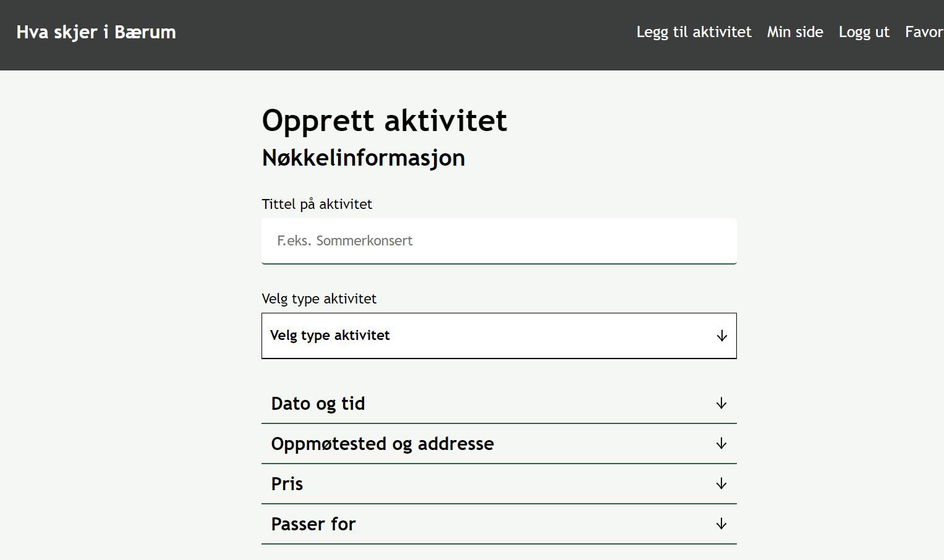
Task: Open 'Legg til aktivitet' in navigation
Action: click(x=694, y=32)
